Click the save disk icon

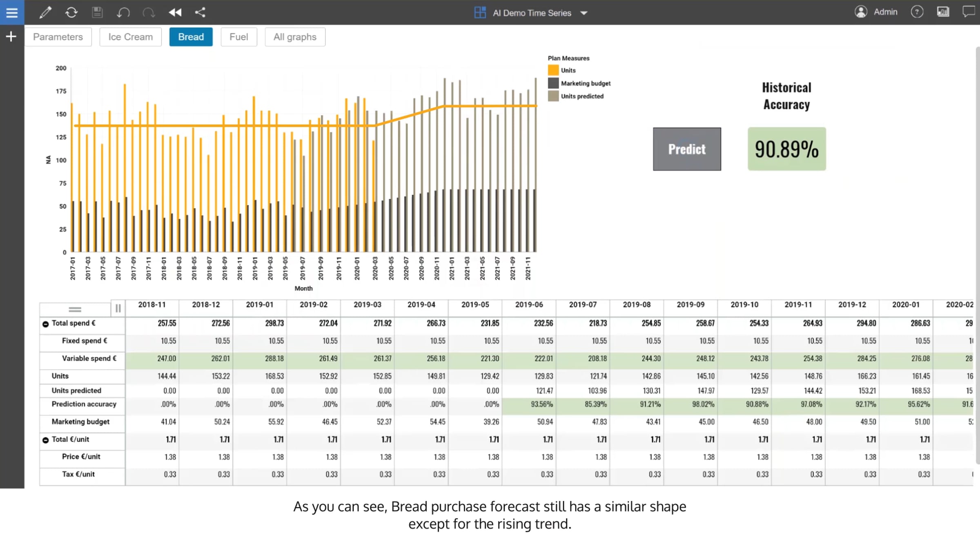click(97, 12)
